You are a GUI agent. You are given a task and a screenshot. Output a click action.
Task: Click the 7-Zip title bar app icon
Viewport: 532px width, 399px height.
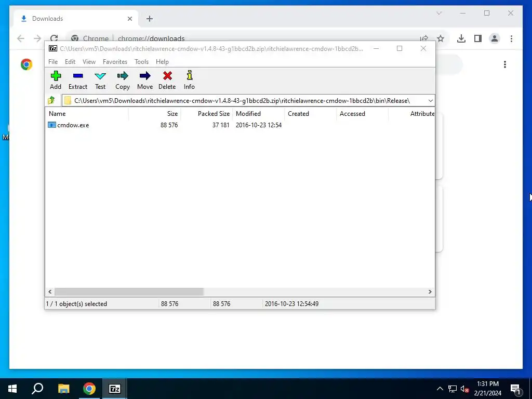point(53,48)
